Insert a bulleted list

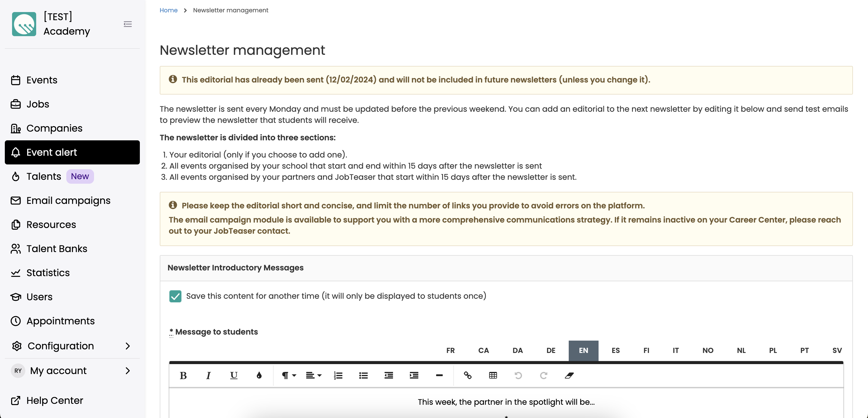[363, 375]
